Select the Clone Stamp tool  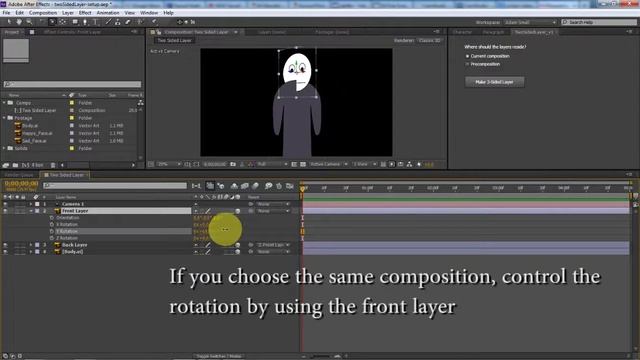(118, 22)
